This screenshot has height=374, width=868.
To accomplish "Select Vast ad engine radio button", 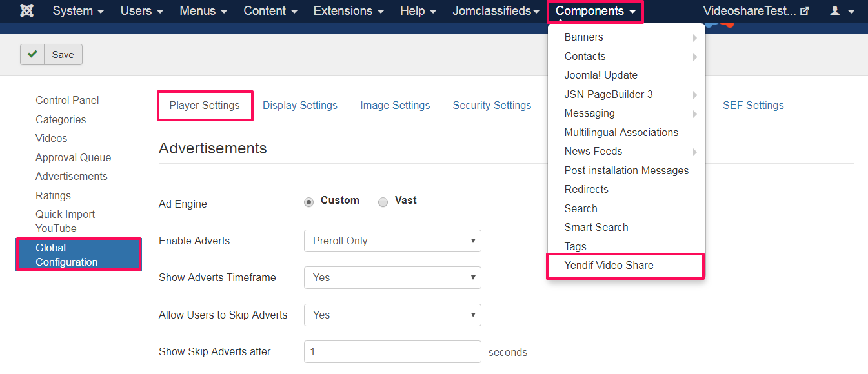I will click(x=383, y=201).
